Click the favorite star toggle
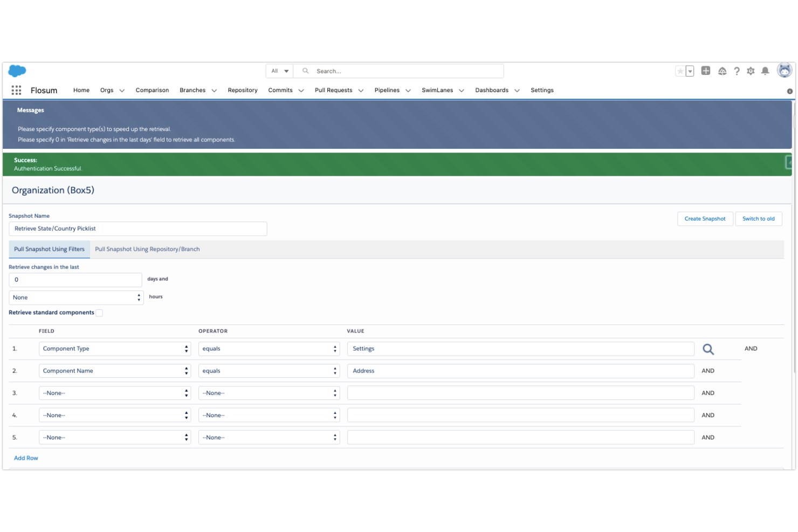 [x=680, y=71]
